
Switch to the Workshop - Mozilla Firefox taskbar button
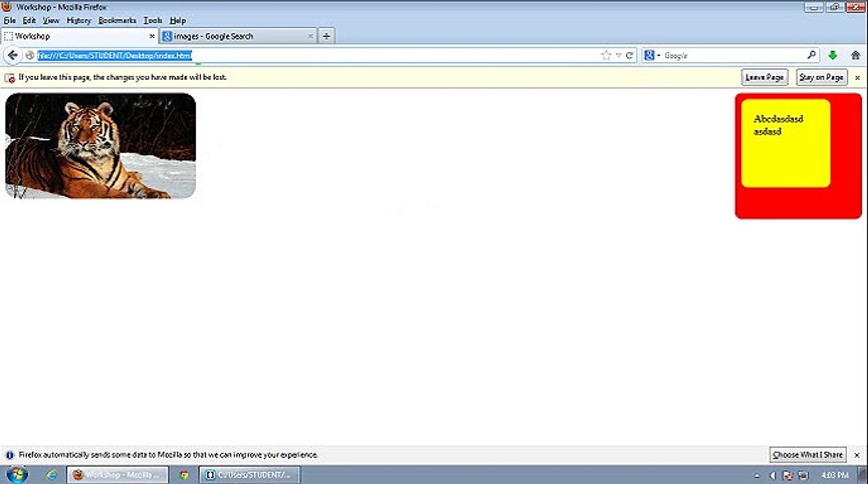tap(118, 475)
